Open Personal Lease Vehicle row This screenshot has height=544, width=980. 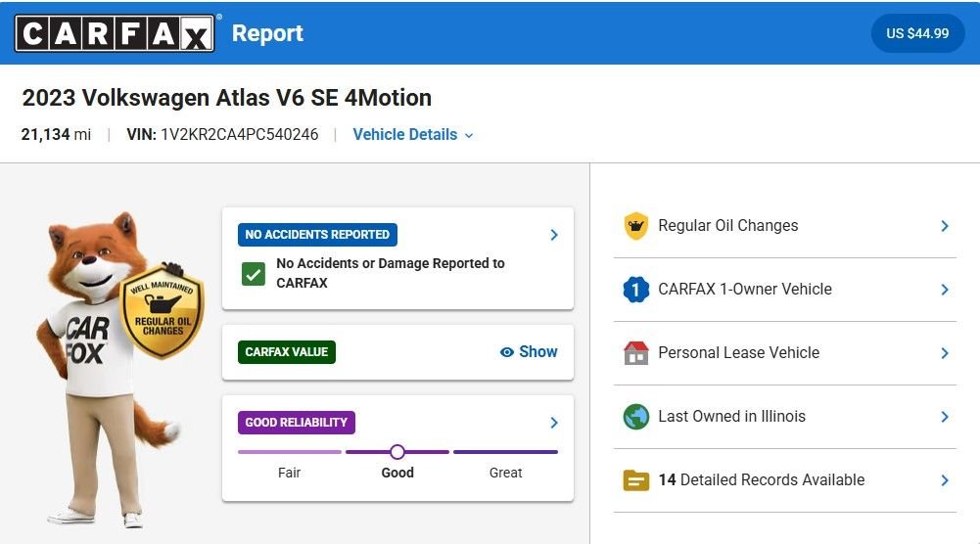click(785, 353)
